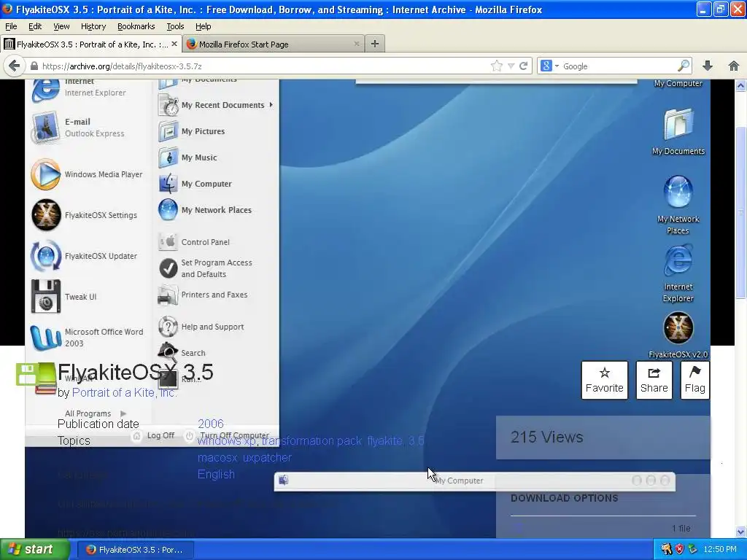Open the uxpatcher topic link

tap(267, 458)
